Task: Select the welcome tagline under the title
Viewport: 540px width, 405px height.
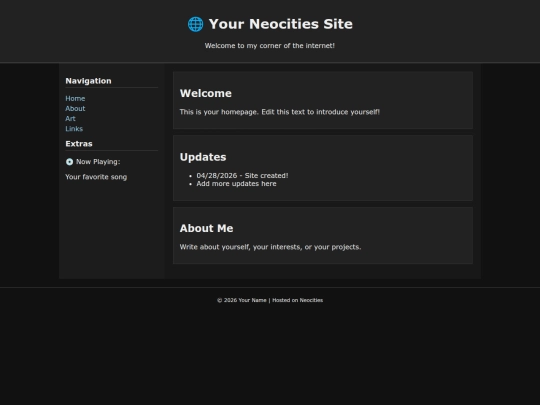Action: pyautogui.click(x=270, y=45)
